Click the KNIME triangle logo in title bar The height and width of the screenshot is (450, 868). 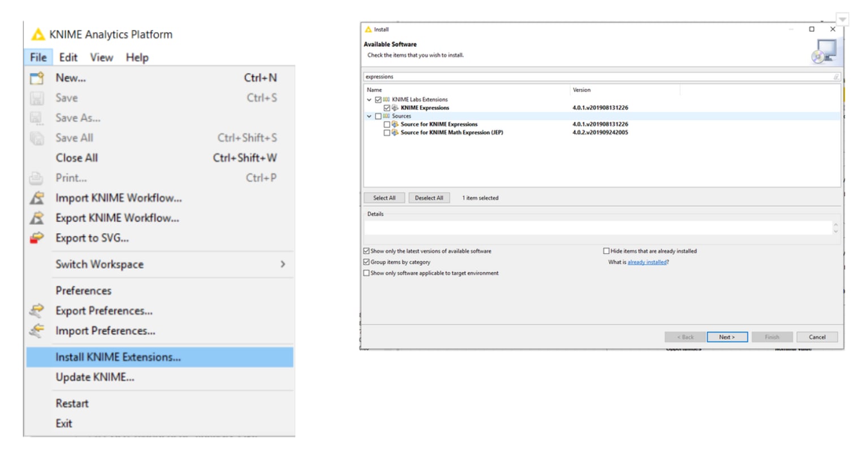click(38, 34)
